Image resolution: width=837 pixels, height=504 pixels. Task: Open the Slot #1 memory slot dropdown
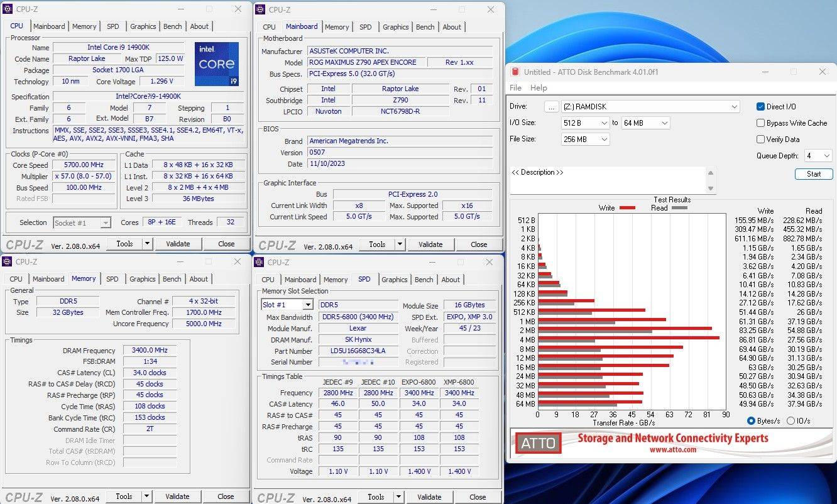point(287,305)
